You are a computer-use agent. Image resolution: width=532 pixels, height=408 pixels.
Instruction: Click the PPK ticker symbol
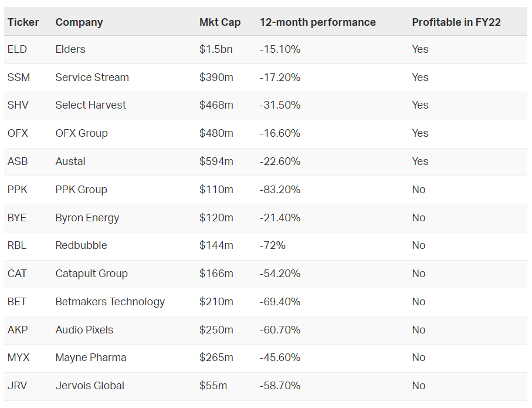click(x=17, y=190)
